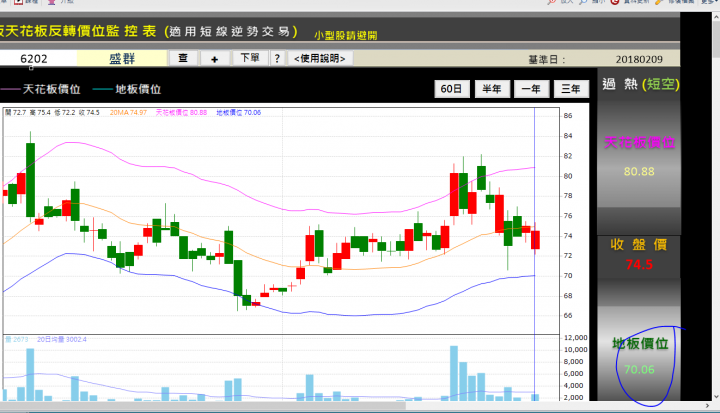Screen dimensions: 720x413
Task: Click the 過熱 (短空) status heading
Action: point(640,84)
